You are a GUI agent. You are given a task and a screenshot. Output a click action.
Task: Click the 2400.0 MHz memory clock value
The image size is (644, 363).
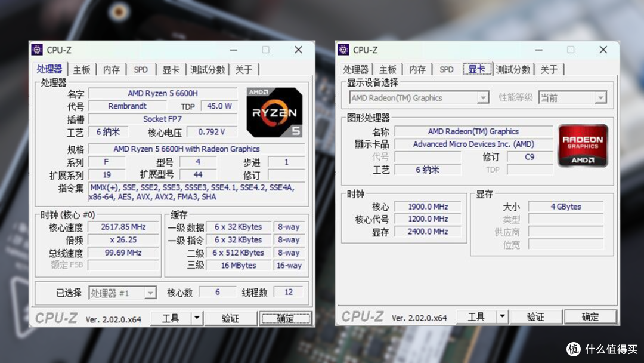click(428, 232)
